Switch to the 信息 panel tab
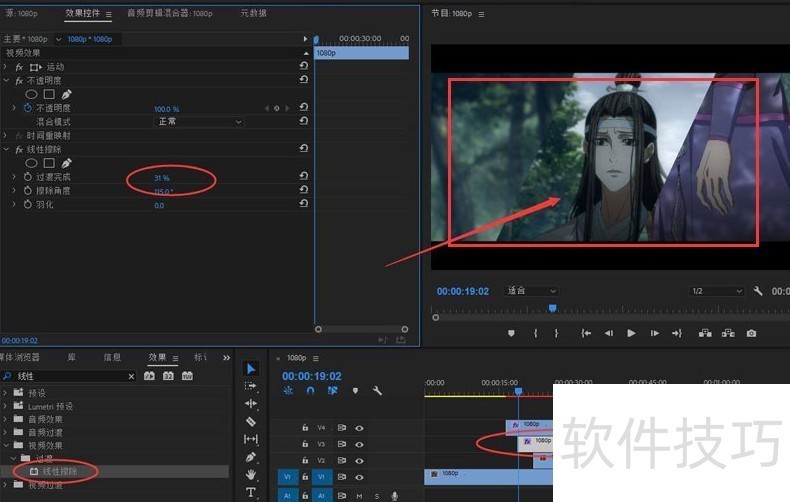The image size is (790, 502). (x=113, y=357)
